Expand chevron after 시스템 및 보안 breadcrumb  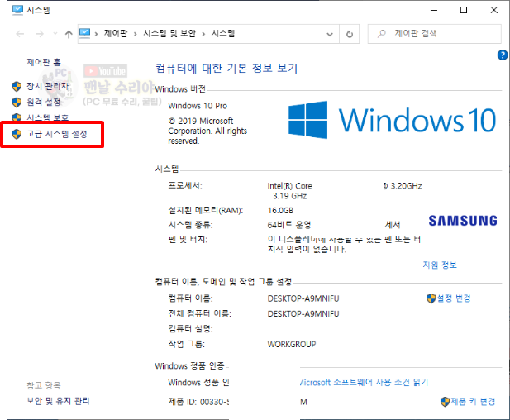[x=203, y=34]
